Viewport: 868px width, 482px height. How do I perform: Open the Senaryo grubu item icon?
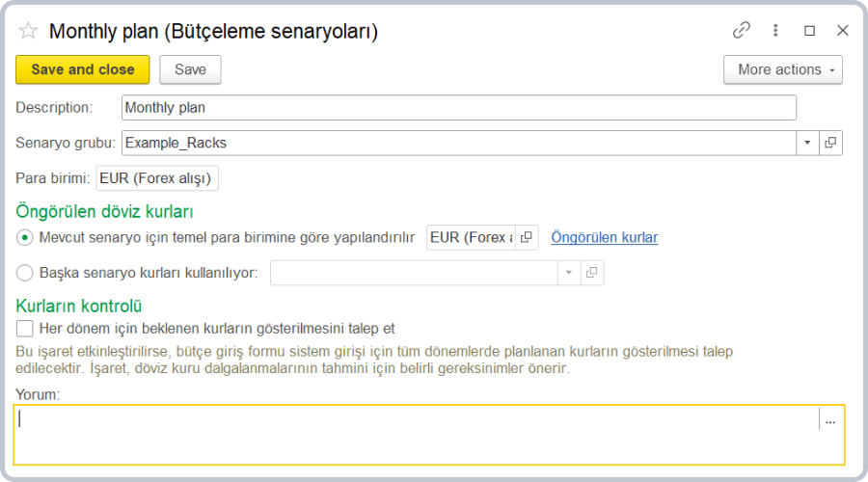[x=830, y=143]
